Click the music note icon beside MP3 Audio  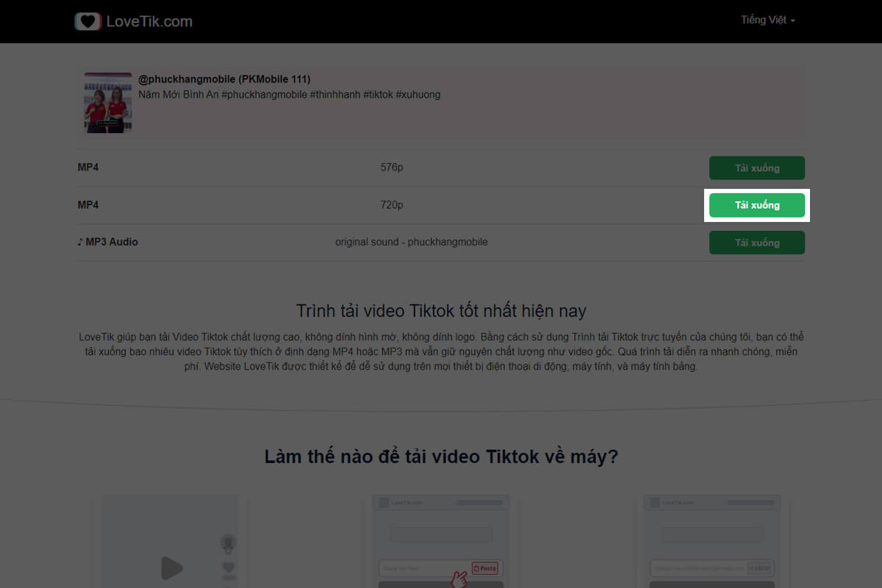pyautogui.click(x=81, y=241)
